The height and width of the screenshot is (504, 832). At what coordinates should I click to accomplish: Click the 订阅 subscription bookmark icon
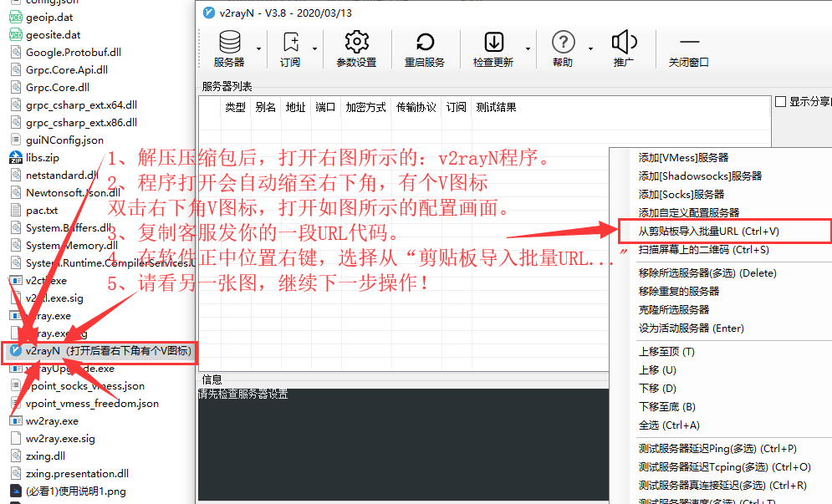(291, 42)
